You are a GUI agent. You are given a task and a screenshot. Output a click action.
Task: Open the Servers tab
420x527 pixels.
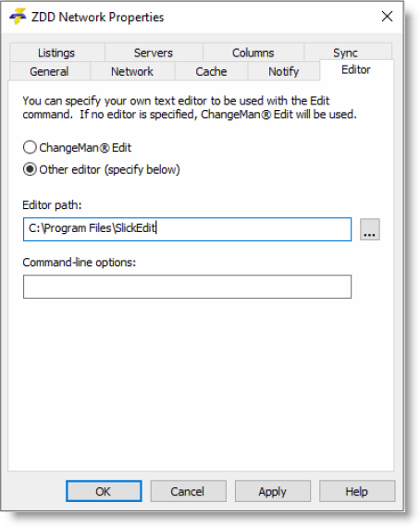pyautogui.click(x=154, y=53)
